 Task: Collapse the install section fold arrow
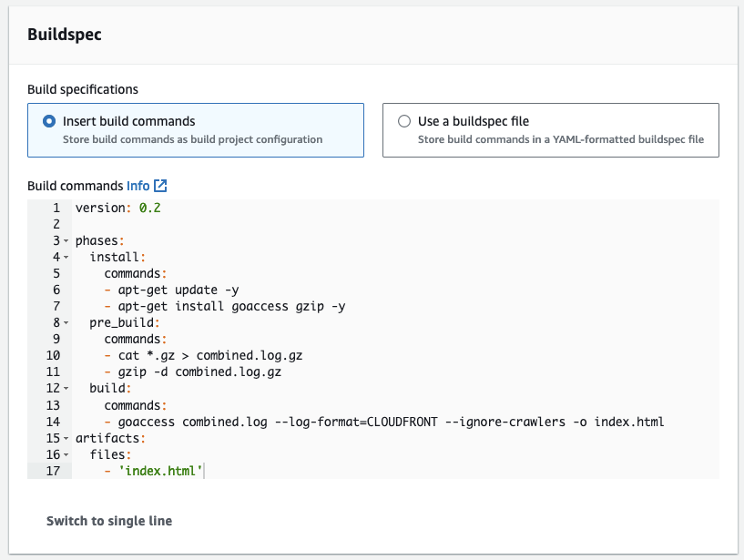[x=66, y=258]
